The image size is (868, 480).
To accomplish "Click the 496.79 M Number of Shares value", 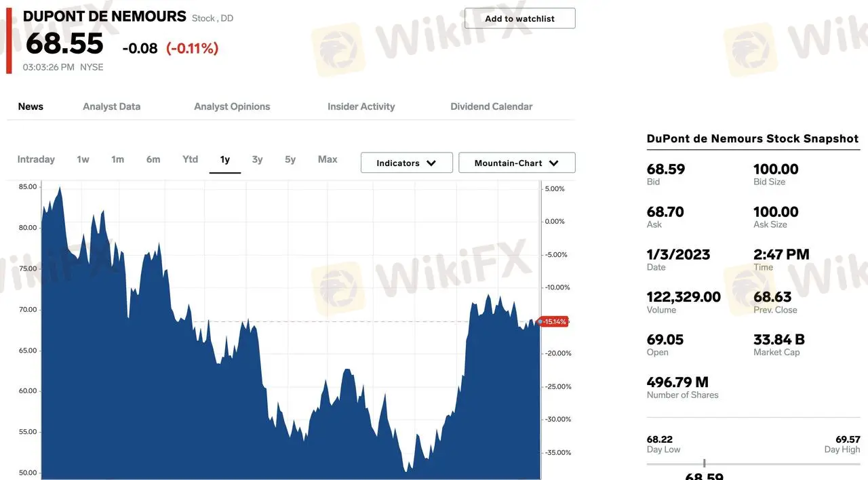I will pos(677,382).
